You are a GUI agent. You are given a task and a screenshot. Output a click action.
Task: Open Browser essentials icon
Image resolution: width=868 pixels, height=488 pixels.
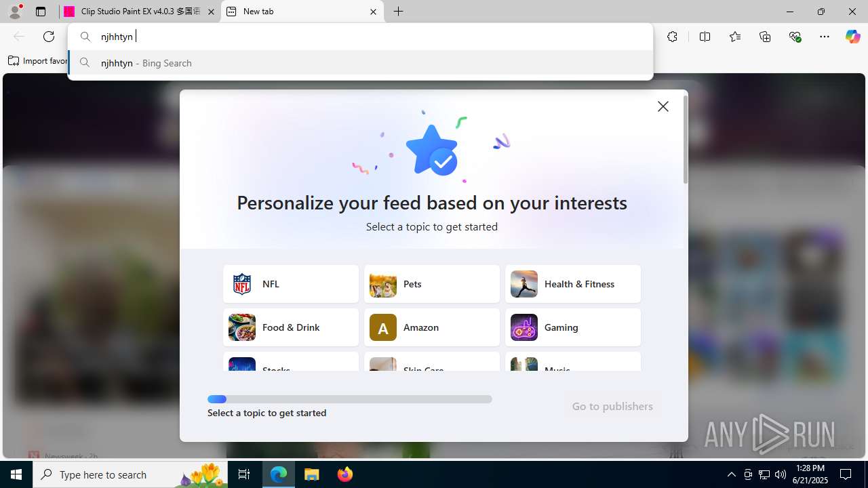pos(795,37)
